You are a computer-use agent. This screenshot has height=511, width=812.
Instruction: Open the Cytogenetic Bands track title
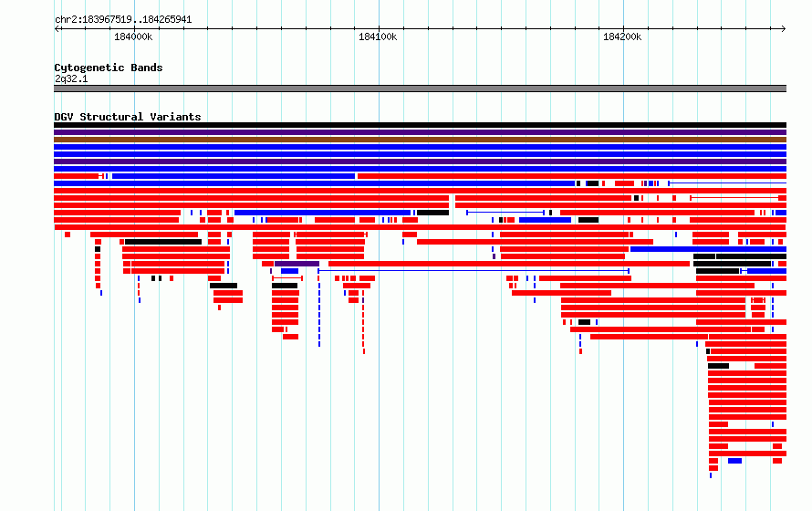tap(109, 68)
